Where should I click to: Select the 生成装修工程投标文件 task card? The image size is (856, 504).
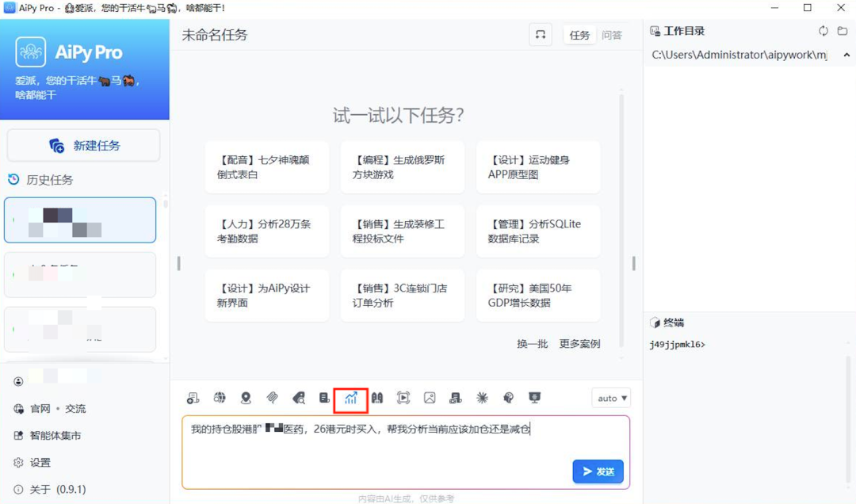403,231
